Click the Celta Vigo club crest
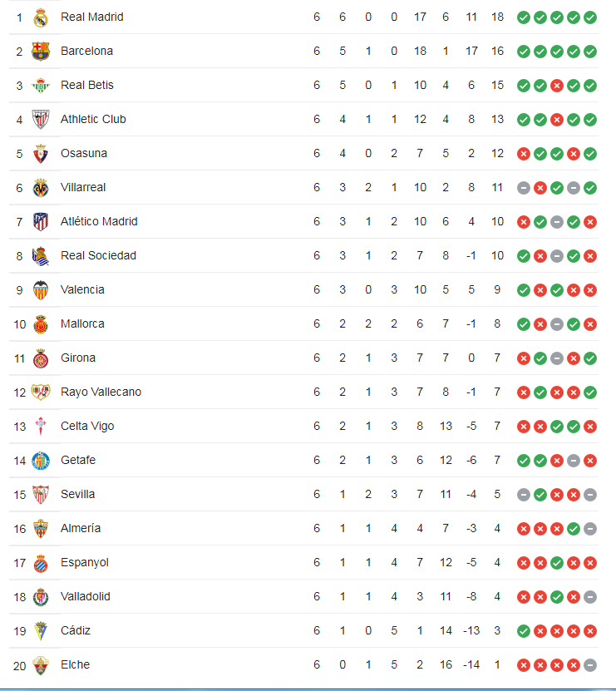The image size is (616, 691). tap(41, 427)
